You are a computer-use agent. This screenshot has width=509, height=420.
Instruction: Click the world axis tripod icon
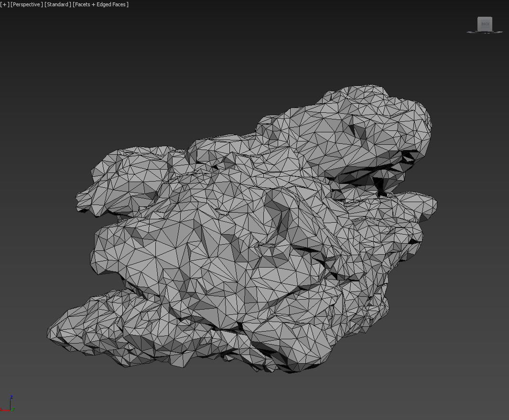pyautogui.click(x=8, y=404)
